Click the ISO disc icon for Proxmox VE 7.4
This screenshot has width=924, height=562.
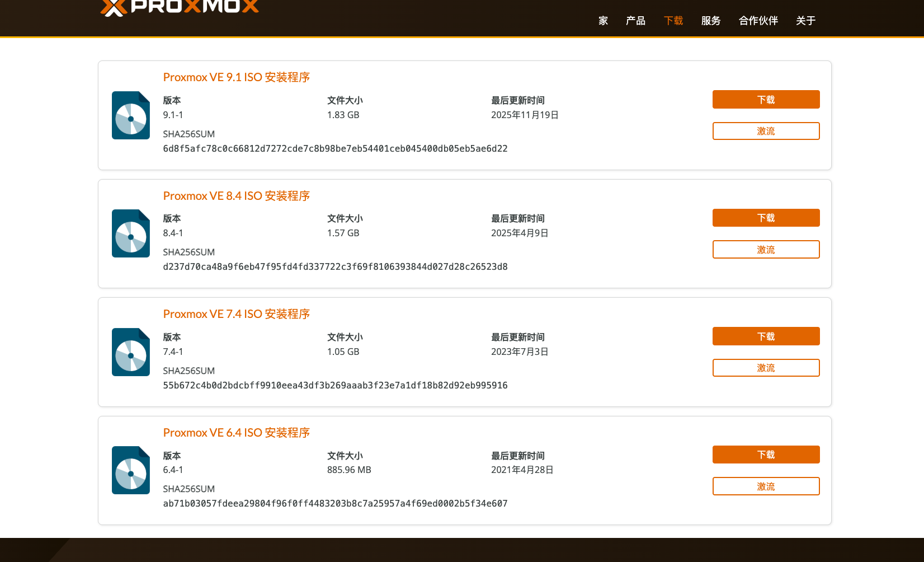(131, 352)
